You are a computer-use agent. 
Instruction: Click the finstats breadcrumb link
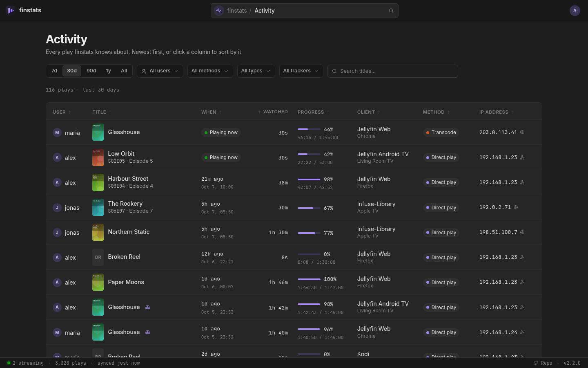[x=237, y=11]
